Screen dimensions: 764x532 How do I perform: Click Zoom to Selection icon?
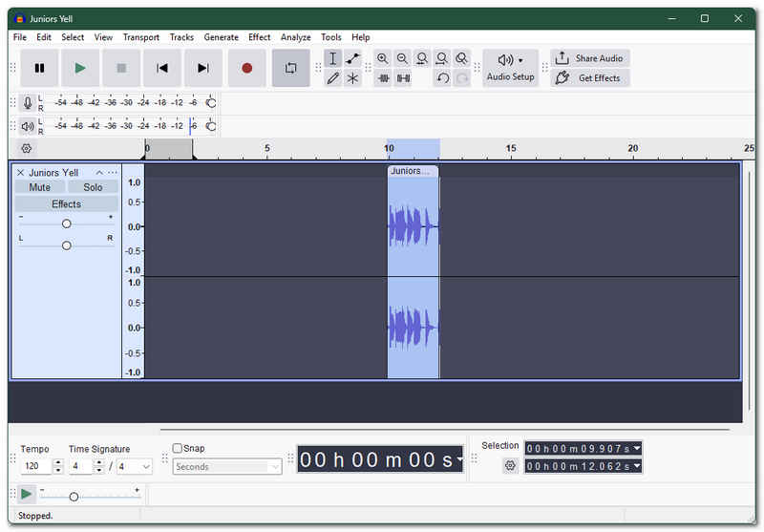click(x=422, y=58)
